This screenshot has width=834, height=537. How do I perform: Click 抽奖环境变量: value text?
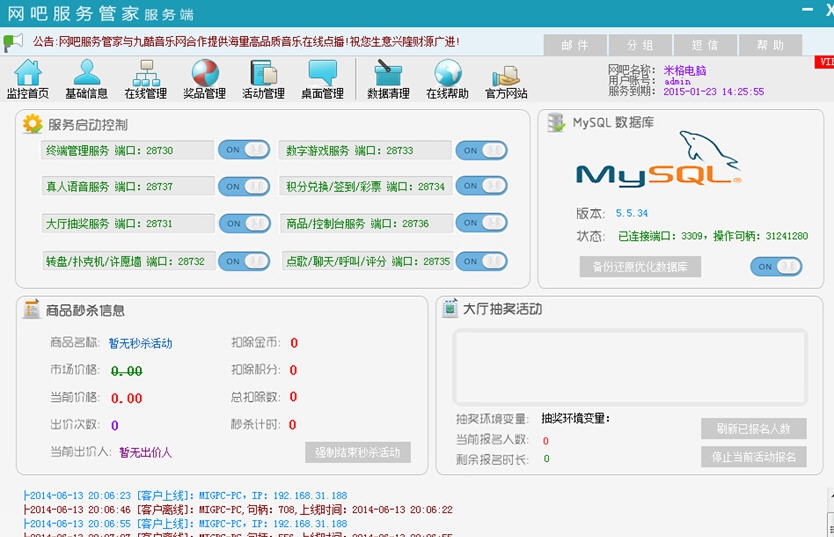pos(576,418)
